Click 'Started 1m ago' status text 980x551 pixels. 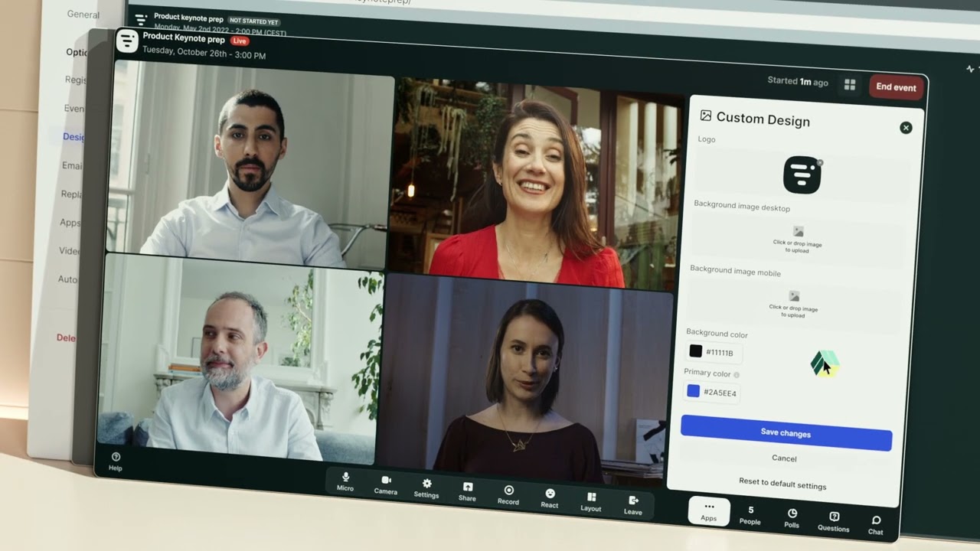click(x=798, y=81)
